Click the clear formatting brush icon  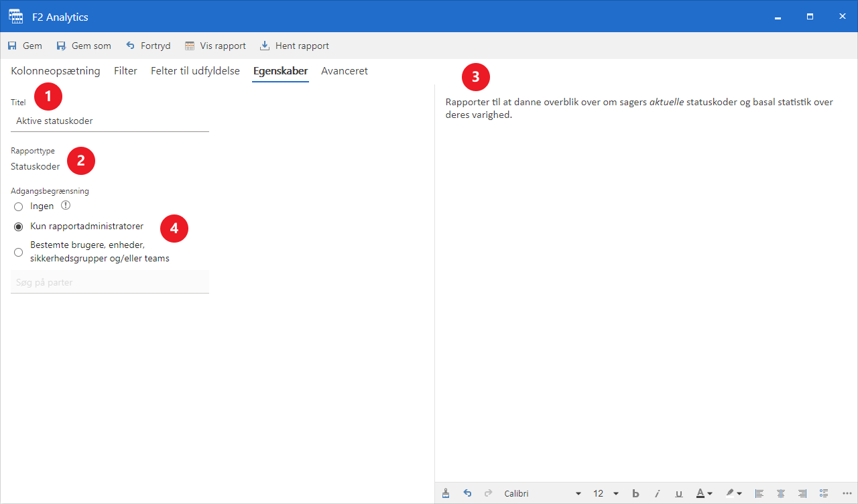click(x=446, y=493)
